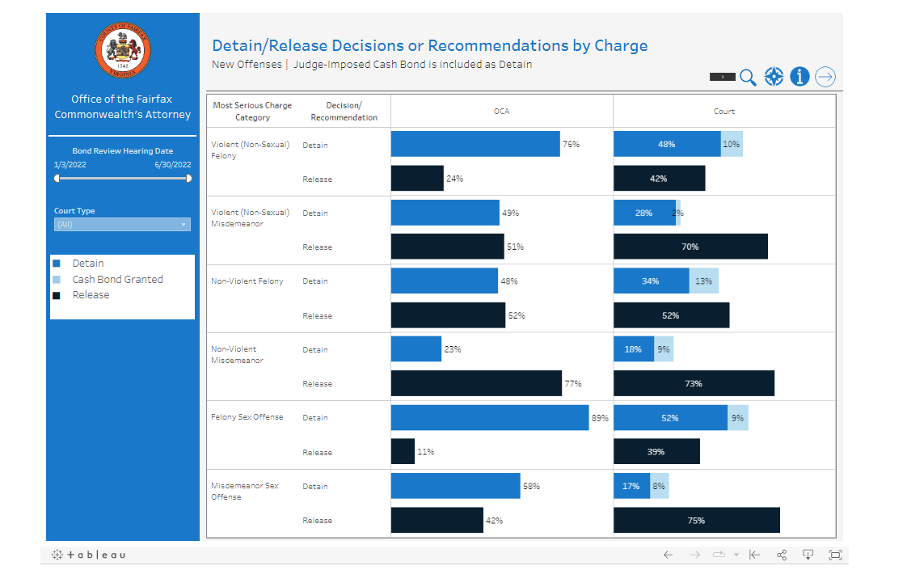This screenshot has height=587, width=924.
Task: Go to next page with circled arrow
Action: click(825, 77)
